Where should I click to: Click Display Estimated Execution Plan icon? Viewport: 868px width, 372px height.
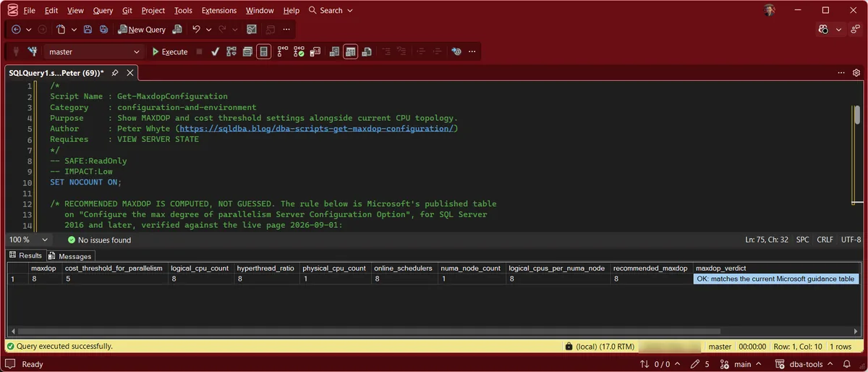tap(231, 52)
